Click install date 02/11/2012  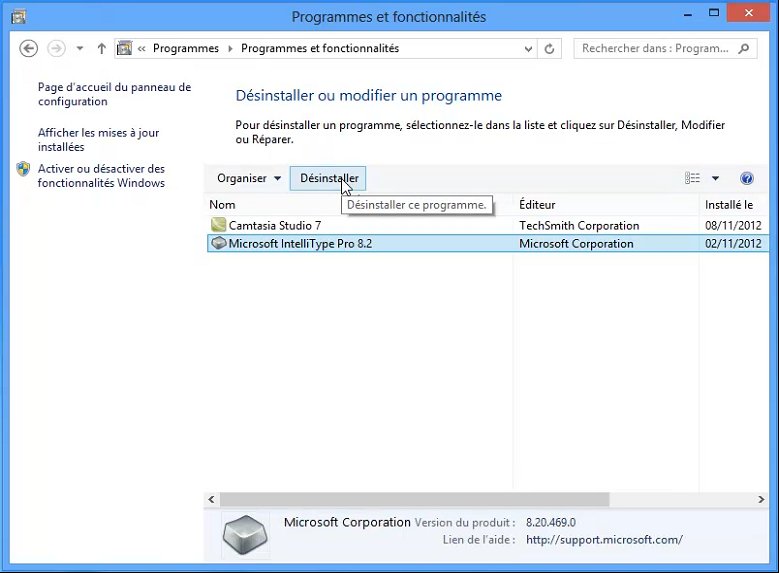click(x=733, y=244)
